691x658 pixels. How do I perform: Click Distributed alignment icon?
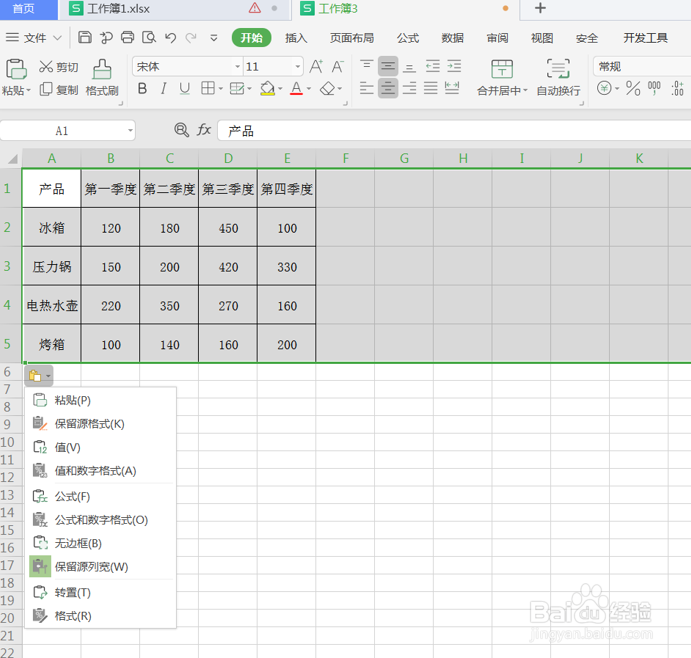452,88
